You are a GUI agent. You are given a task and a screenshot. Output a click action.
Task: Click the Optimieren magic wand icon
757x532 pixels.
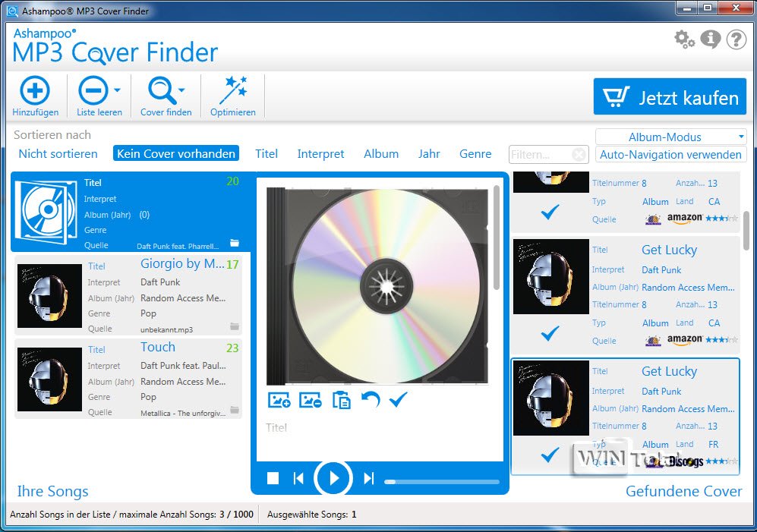pyautogui.click(x=233, y=90)
